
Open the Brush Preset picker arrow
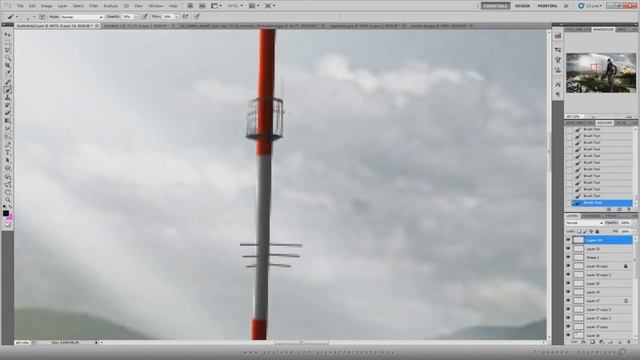(34, 17)
